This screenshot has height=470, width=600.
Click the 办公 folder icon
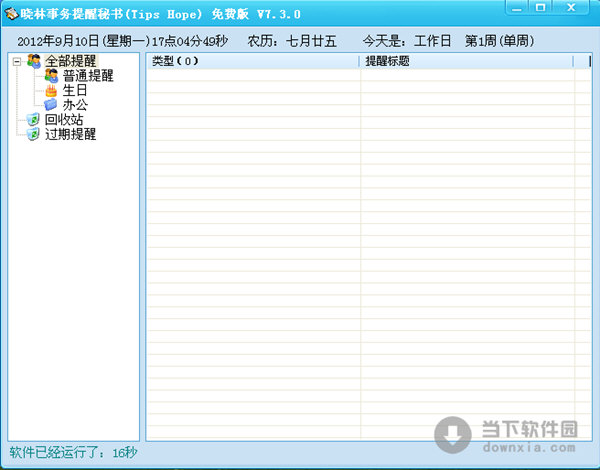51,104
